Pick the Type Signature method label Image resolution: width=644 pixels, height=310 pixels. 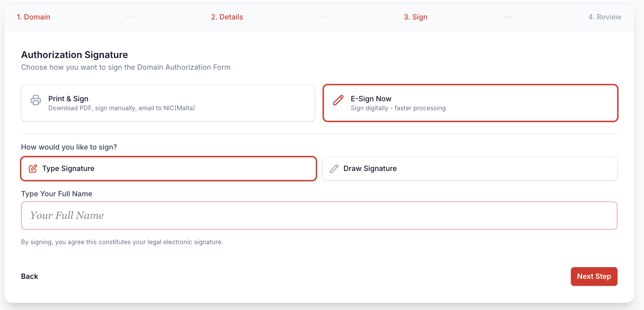tap(68, 169)
